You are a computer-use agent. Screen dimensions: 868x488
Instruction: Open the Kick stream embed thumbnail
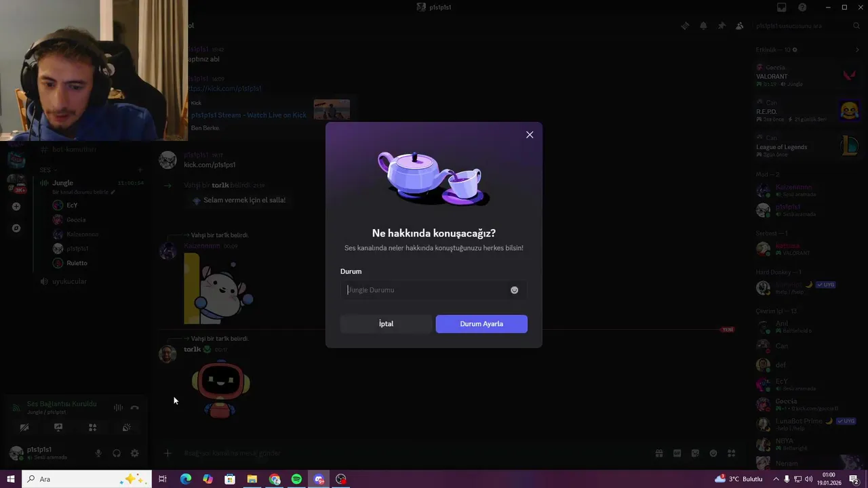pyautogui.click(x=332, y=110)
